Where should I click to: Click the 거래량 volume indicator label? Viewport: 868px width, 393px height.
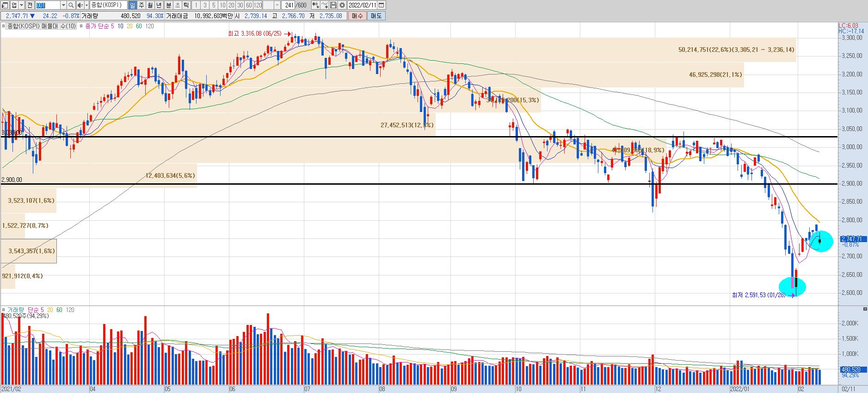point(17,310)
